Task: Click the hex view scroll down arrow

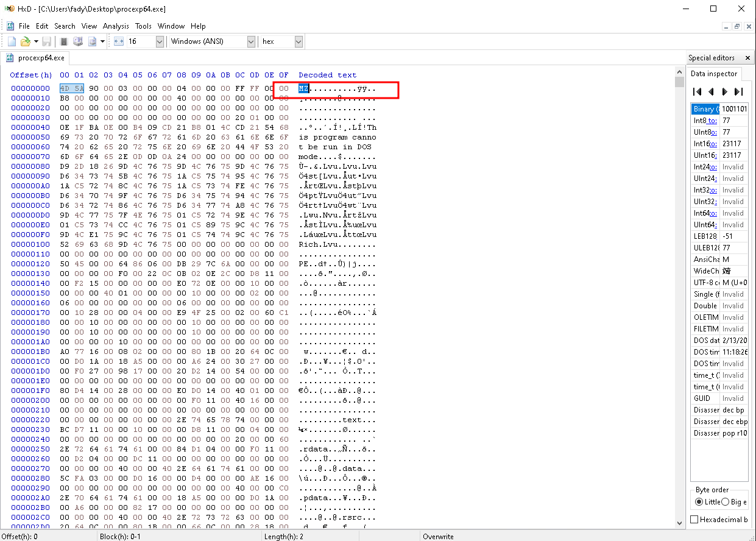Action: point(680,523)
